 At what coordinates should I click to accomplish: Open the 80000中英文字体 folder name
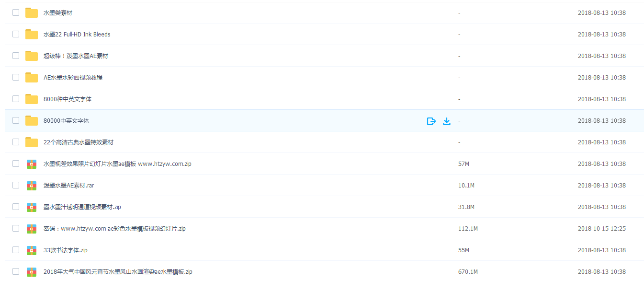66,121
